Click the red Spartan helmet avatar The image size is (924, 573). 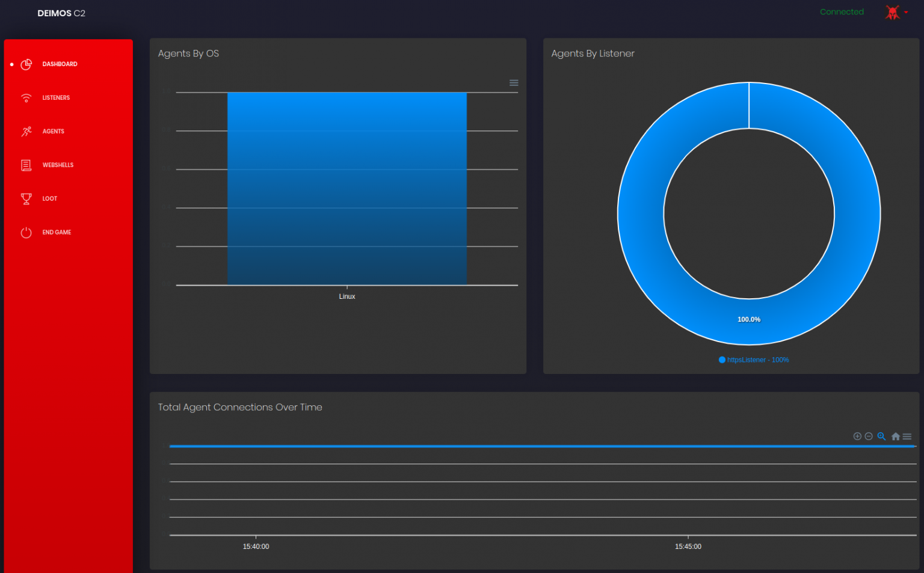pos(892,12)
